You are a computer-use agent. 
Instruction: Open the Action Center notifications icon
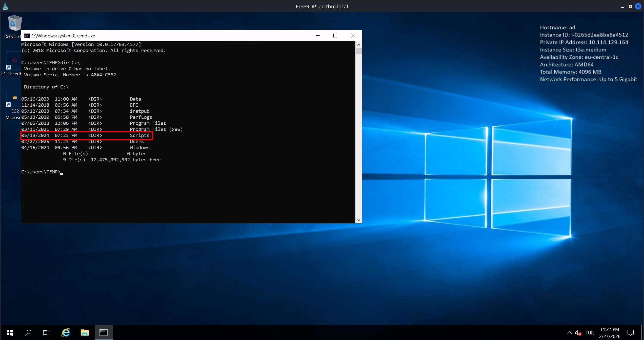click(x=631, y=333)
